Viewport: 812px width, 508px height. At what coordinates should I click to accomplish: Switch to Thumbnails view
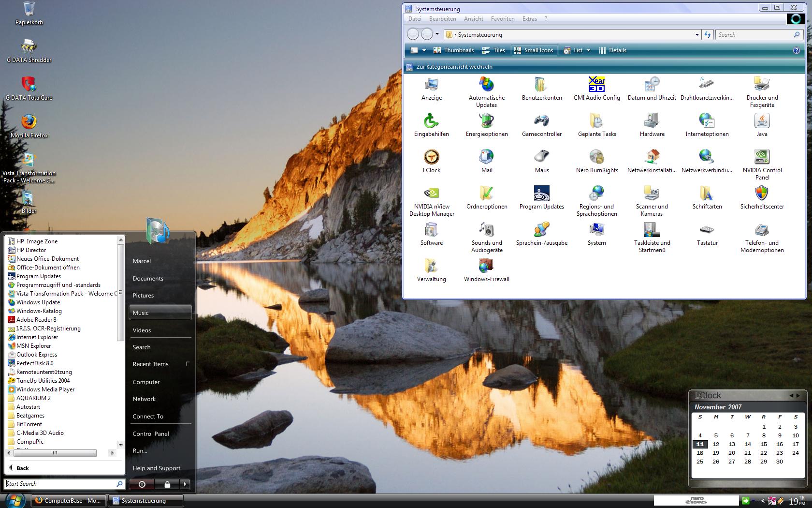coord(453,50)
